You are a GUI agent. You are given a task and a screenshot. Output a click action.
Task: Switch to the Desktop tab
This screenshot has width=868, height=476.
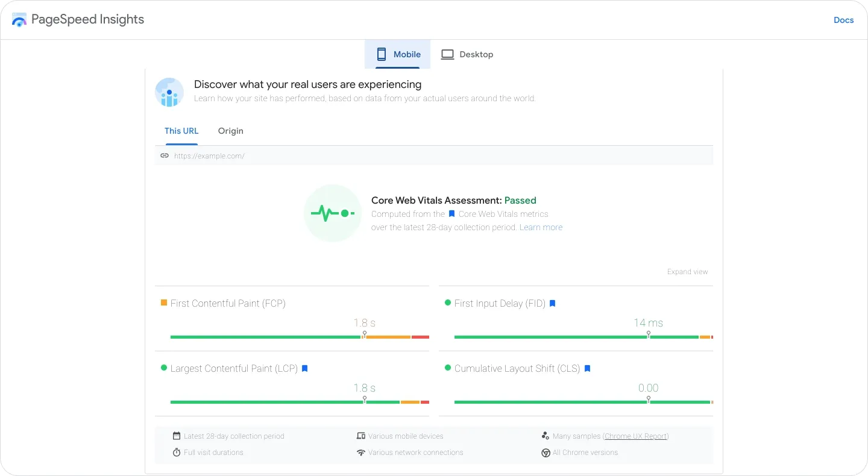[x=467, y=54]
